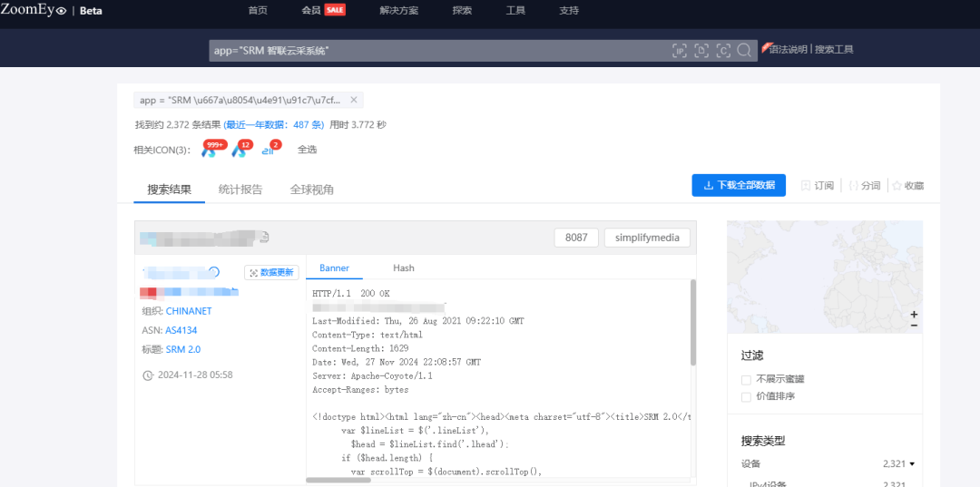Click the SRM 2.0 title link
Screen dimensions: 980x487
183,350
